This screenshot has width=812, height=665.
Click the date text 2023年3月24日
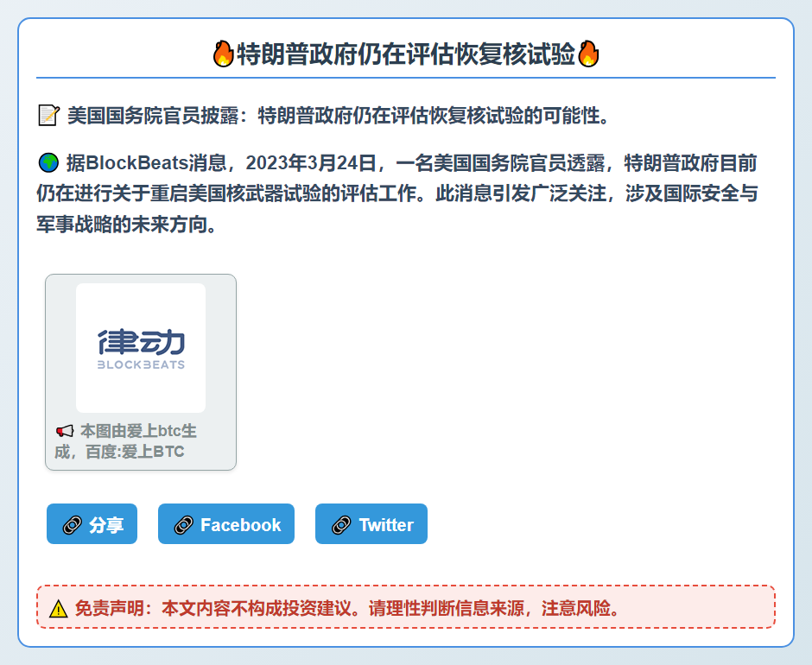(x=311, y=162)
